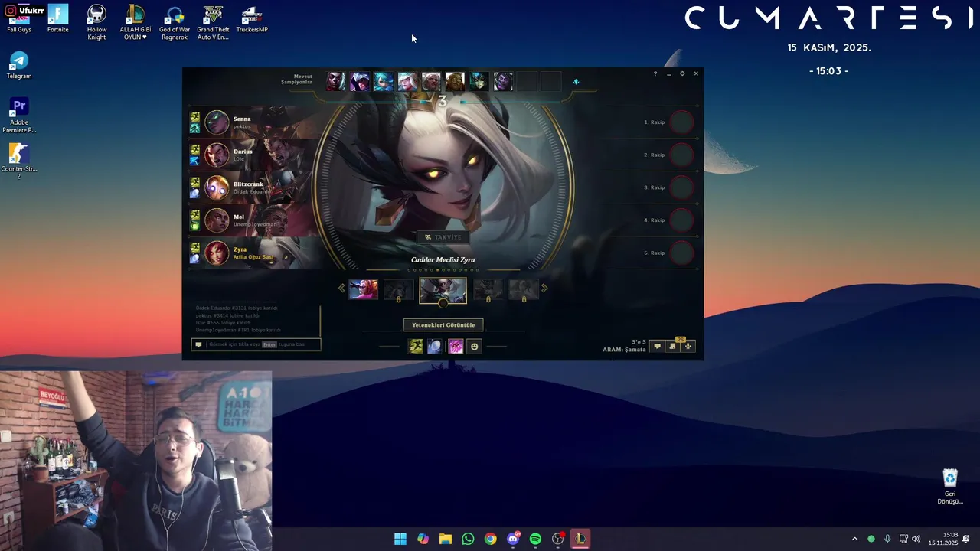Click Blitzcrank's champion portrait
Image resolution: width=980 pixels, height=551 pixels.
tap(217, 187)
